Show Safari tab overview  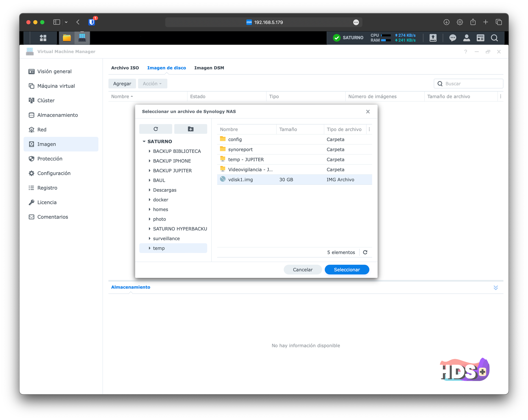(499, 22)
